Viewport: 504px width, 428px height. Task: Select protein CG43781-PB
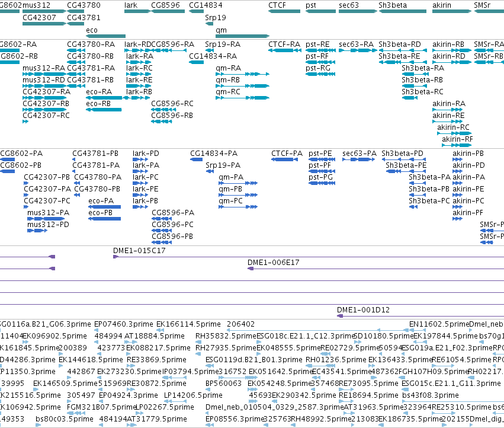pos(95,153)
